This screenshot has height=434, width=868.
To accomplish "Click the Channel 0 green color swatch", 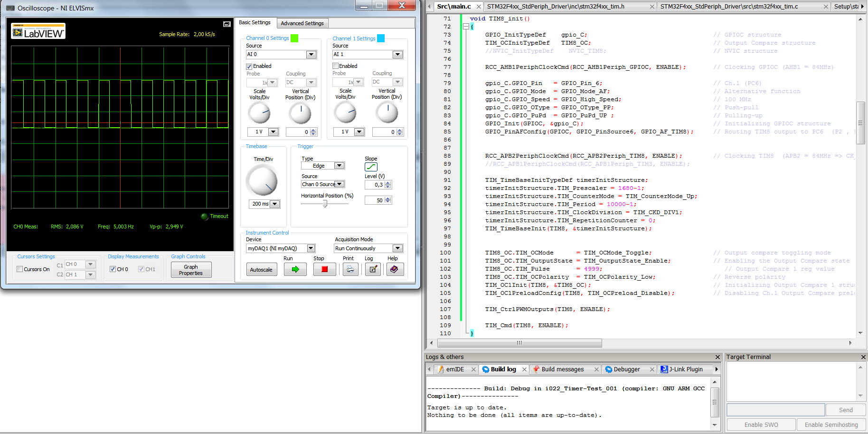I will click(x=294, y=38).
